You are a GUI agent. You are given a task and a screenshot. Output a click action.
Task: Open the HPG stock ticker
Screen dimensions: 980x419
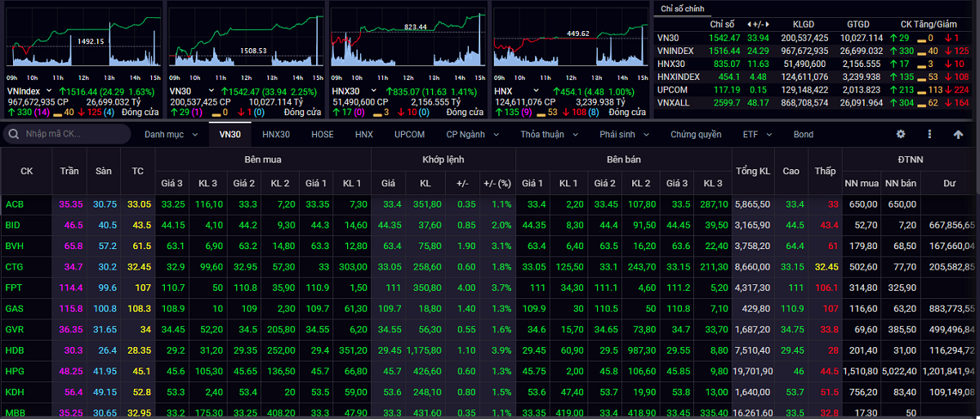pos(14,372)
